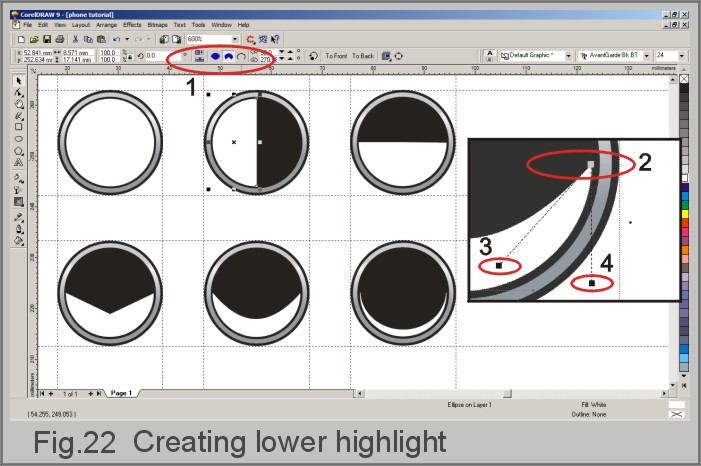The width and height of the screenshot is (701, 466).
Task: Click the x position field 52.841
Action: [38, 53]
